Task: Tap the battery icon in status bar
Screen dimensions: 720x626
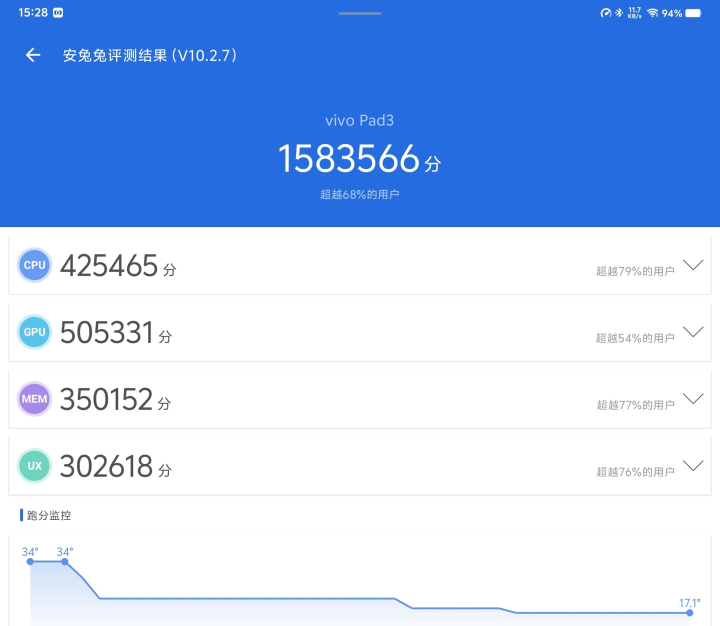Action: click(693, 13)
